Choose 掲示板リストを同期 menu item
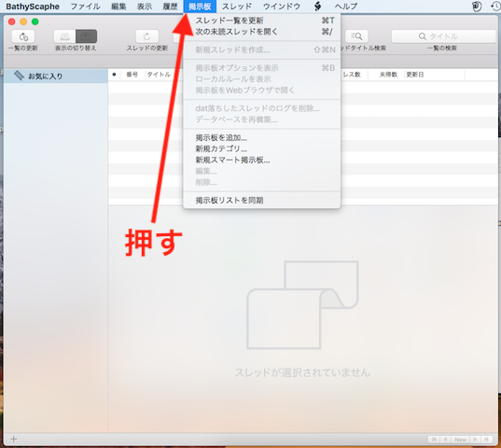 point(261,201)
